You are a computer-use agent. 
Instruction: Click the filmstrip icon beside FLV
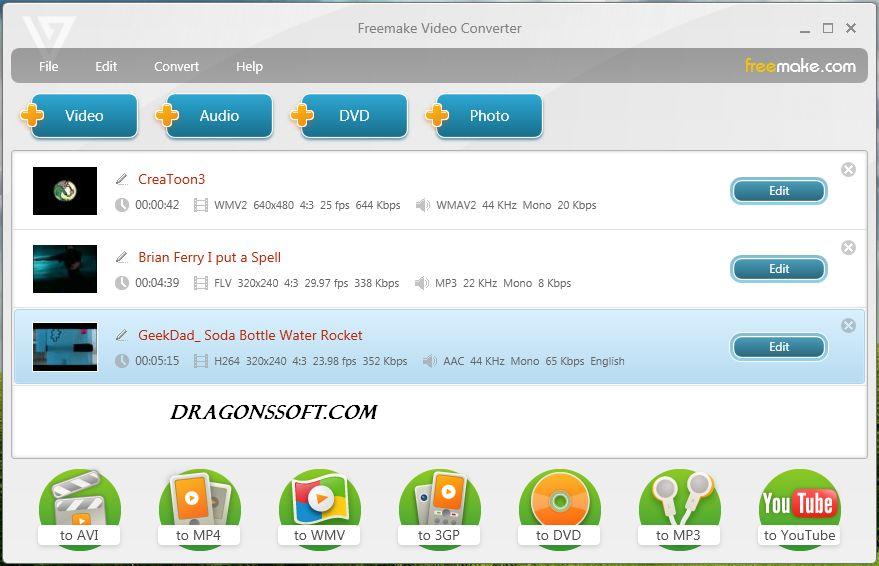[201, 283]
